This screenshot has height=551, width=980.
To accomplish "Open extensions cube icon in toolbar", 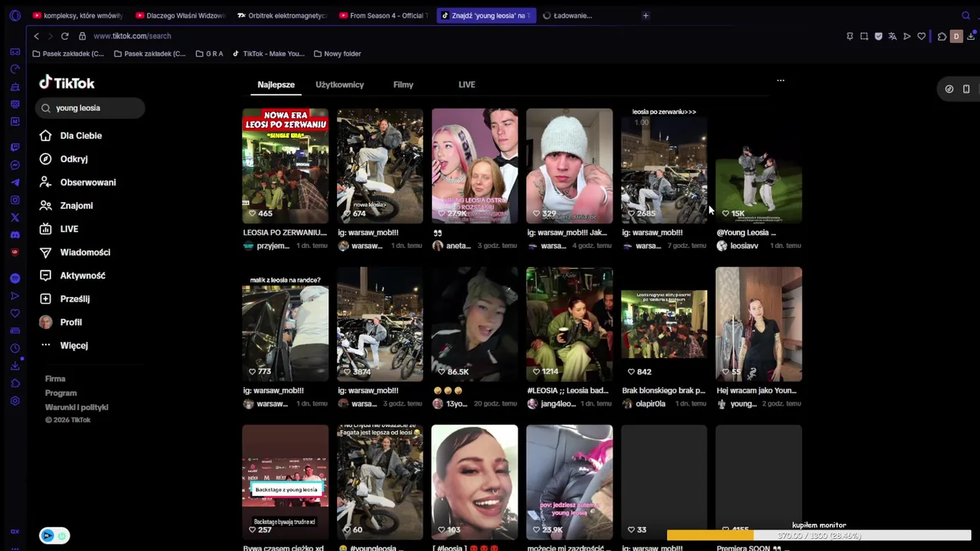I will point(942,36).
